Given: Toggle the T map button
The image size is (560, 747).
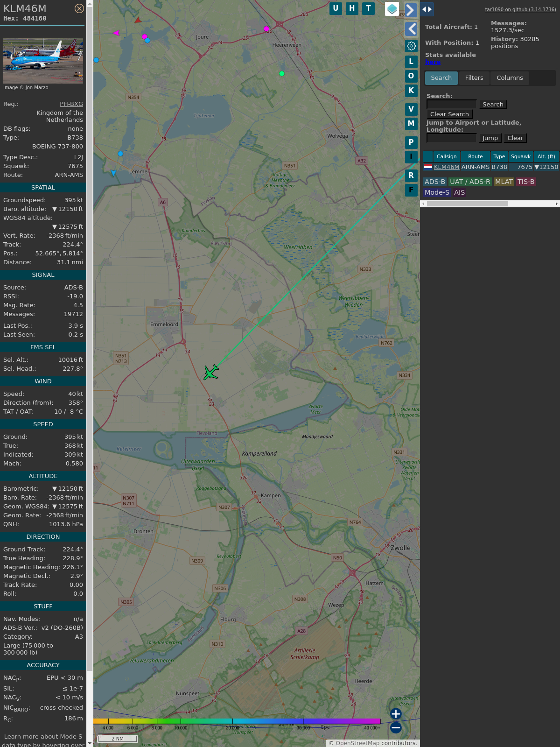Looking at the screenshot, I should (x=369, y=8).
